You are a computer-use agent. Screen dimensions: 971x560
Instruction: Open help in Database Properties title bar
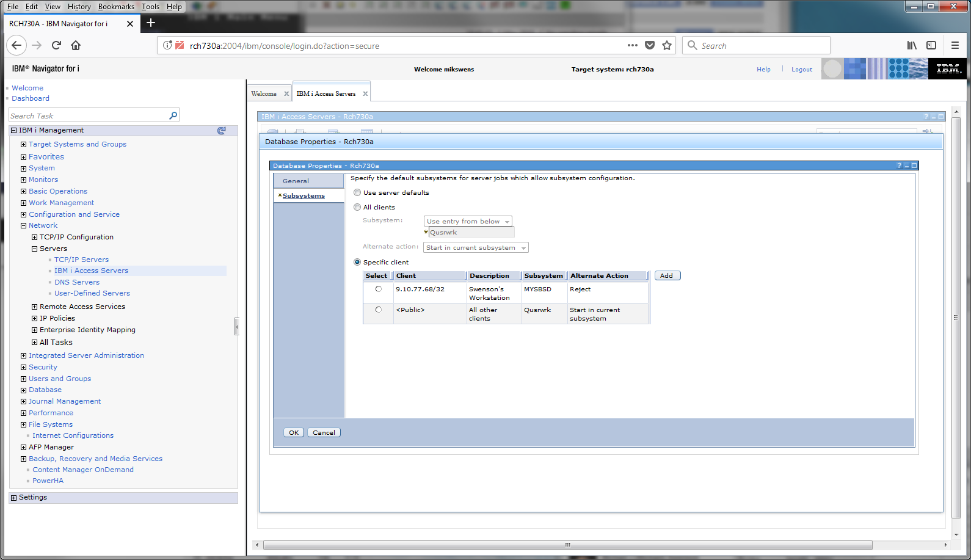click(x=899, y=165)
